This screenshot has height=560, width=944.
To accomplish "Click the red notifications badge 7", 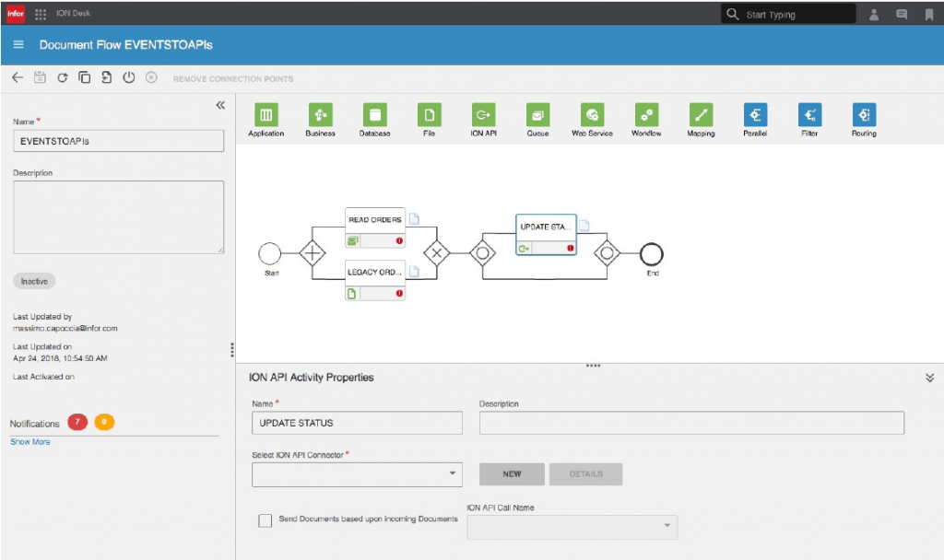I will 77,422.
